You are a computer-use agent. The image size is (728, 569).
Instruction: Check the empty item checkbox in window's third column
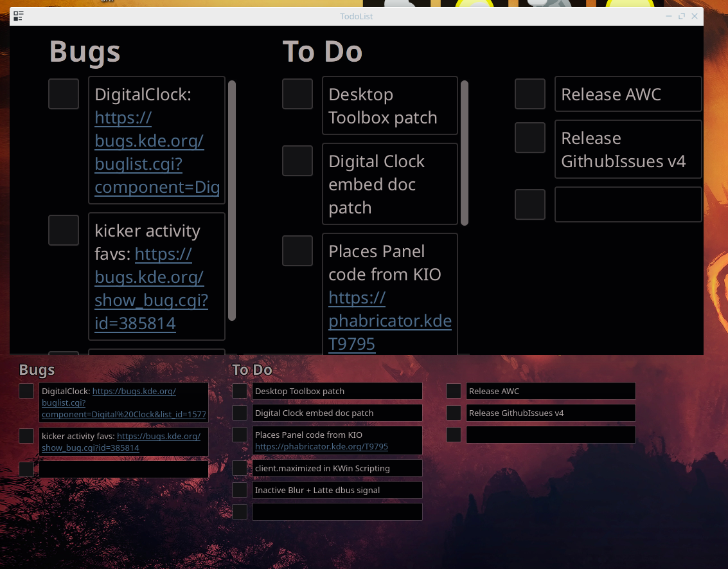(x=529, y=204)
